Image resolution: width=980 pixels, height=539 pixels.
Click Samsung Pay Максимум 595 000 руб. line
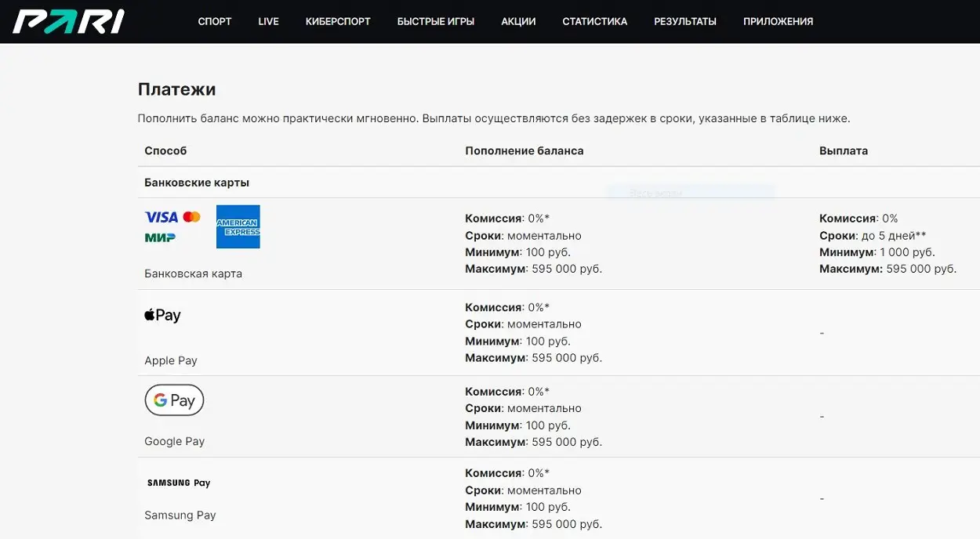pos(533,524)
